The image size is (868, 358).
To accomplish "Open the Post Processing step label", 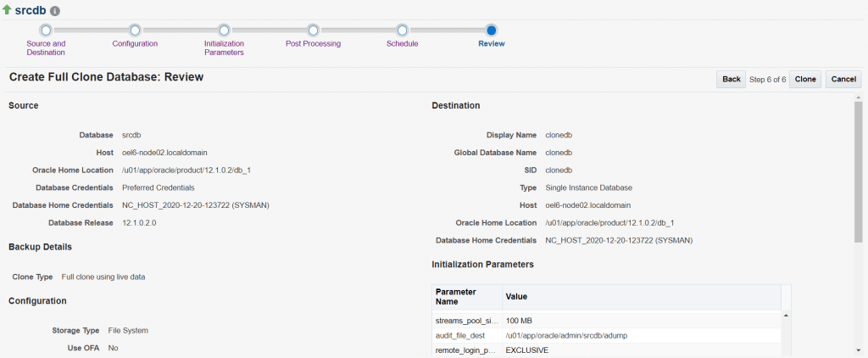I will pos(313,43).
